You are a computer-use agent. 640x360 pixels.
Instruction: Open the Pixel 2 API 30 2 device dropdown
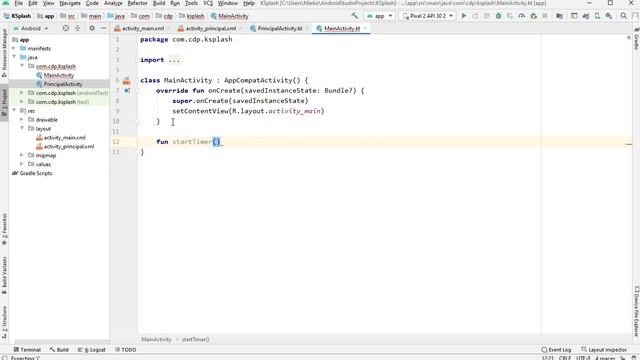pyautogui.click(x=428, y=16)
